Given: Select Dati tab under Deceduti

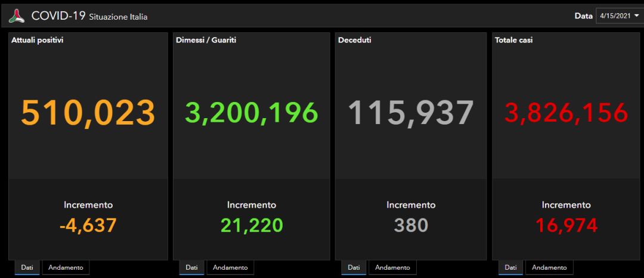Looking at the screenshot, I should pyautogui.click(x=354, y=267).
